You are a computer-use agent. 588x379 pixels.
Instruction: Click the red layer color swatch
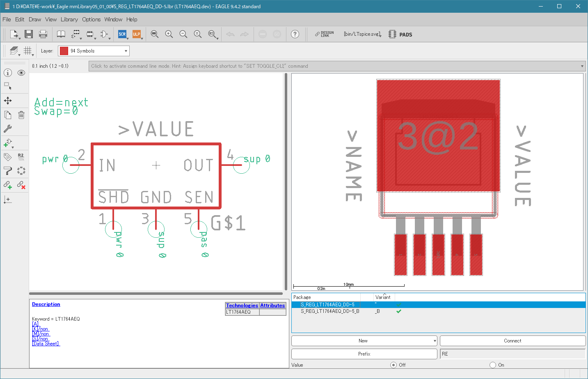[x=64, y=51]
